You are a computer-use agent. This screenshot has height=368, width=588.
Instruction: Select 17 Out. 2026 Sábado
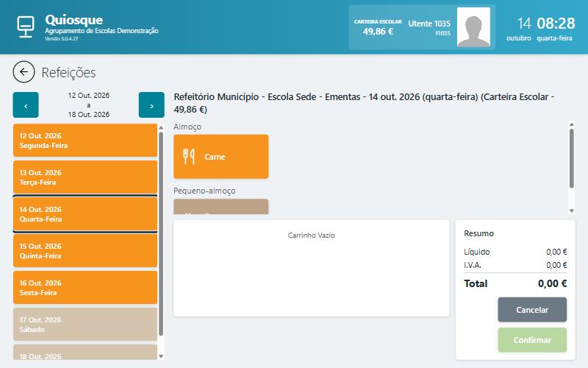[x=85, y=324]
